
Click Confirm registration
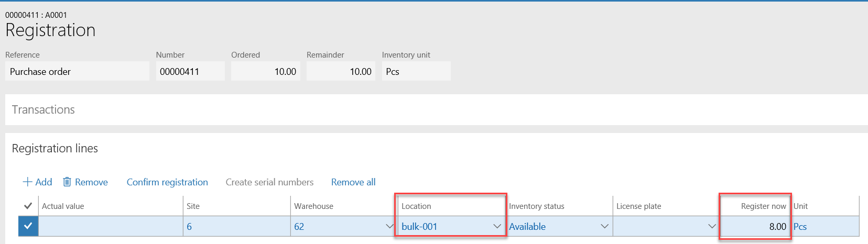(167, 182)
